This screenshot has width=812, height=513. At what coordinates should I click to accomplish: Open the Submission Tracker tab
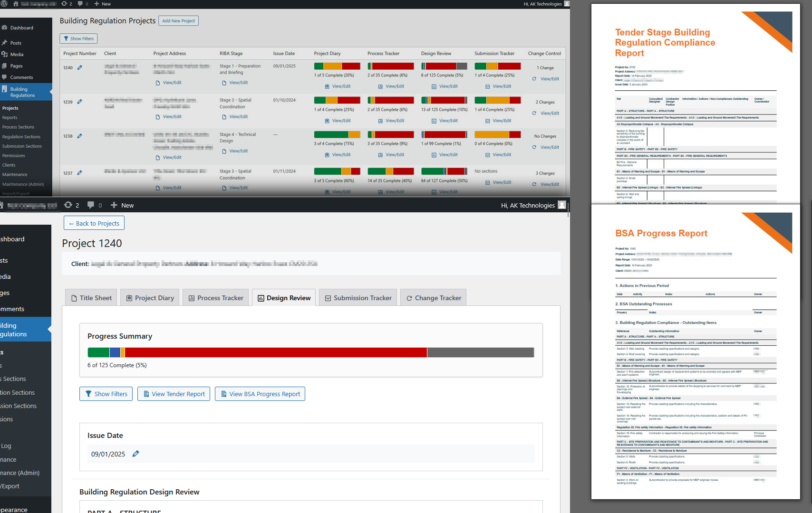pyautogui.click(x=358, y=298)
